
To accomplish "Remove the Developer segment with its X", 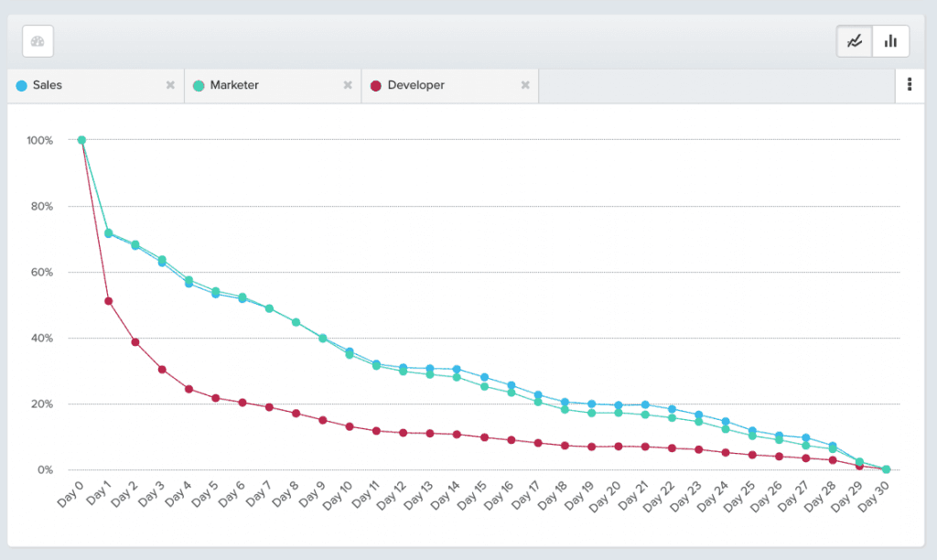I will 525,85.
